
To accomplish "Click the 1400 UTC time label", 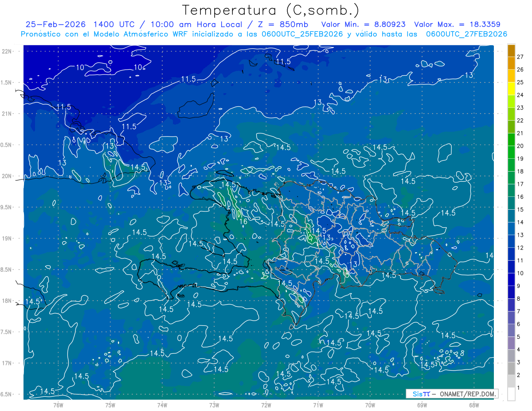I will tap(114, 24).
